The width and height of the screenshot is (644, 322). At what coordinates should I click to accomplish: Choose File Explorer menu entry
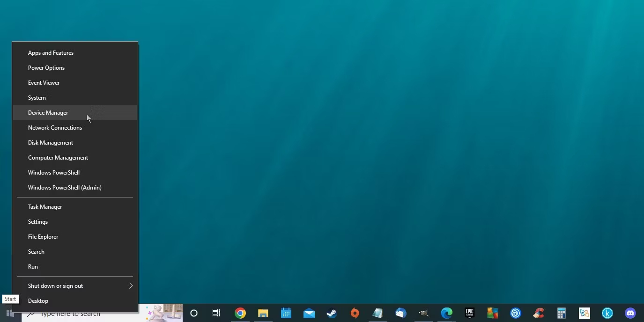click(x=75, y=237)
